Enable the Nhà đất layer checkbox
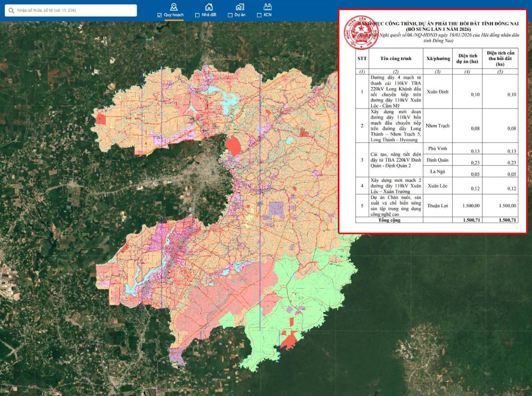Screen dimensions: 532x396 197,15
